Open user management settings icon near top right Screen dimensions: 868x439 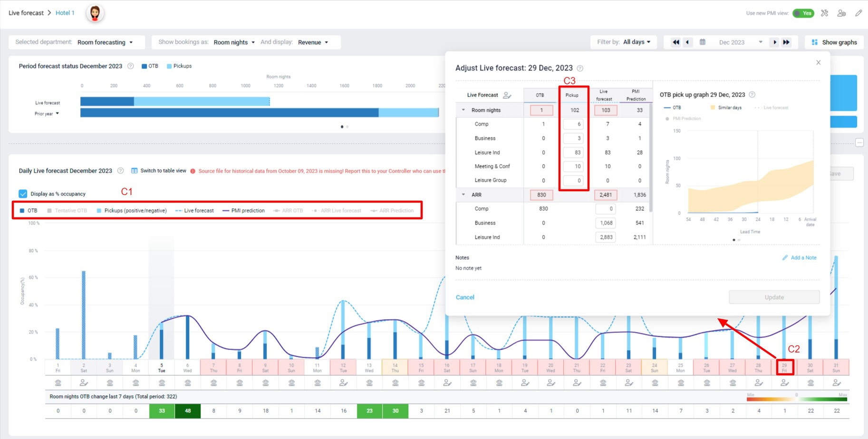841,13
